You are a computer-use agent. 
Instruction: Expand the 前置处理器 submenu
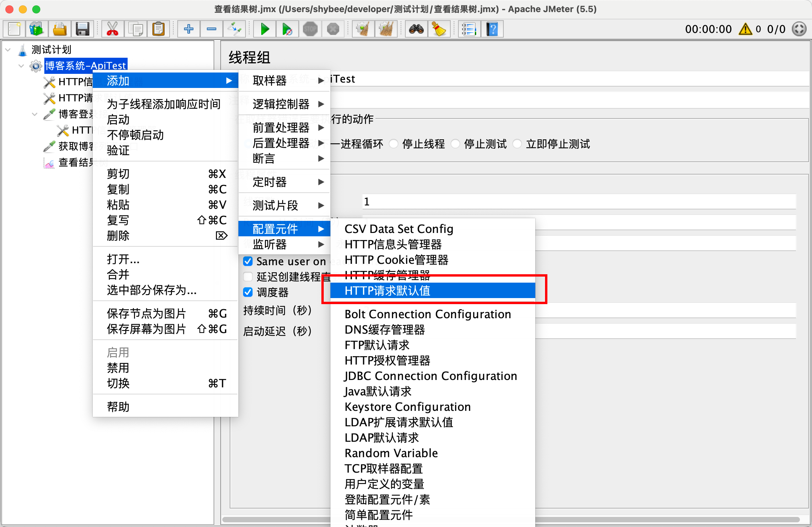click(284, 128)
